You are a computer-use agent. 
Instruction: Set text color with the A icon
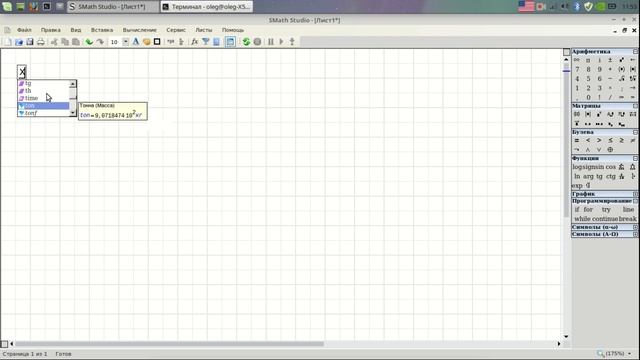click(x=136, y=42)
